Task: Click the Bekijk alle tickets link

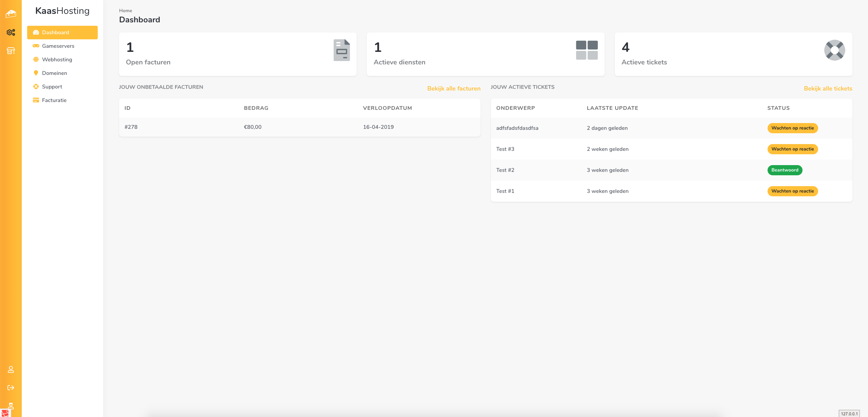Action: point(828,88)
